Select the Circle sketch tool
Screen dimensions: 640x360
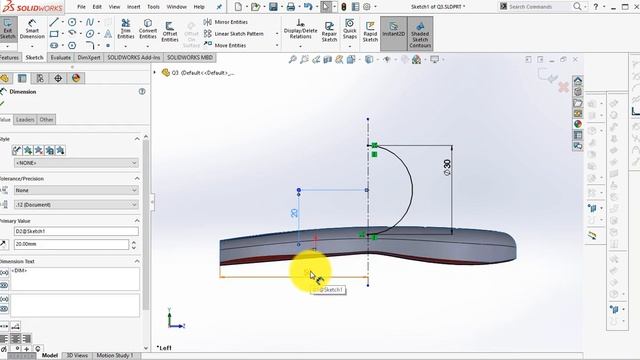coord(72,22)
